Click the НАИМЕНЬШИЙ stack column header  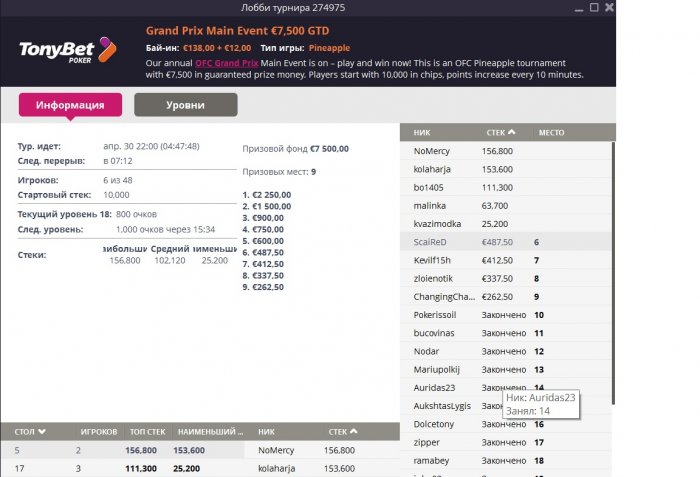[211, 432]
